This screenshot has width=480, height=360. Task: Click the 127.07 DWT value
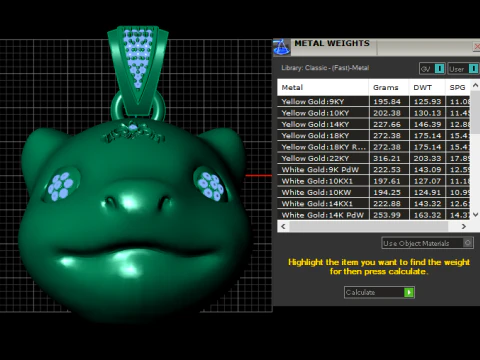tap(427, 181)
